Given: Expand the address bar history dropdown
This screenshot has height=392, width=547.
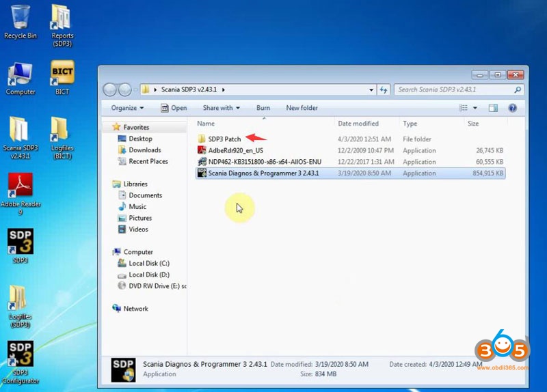Looking at the screenshot, I should point(371,89).
